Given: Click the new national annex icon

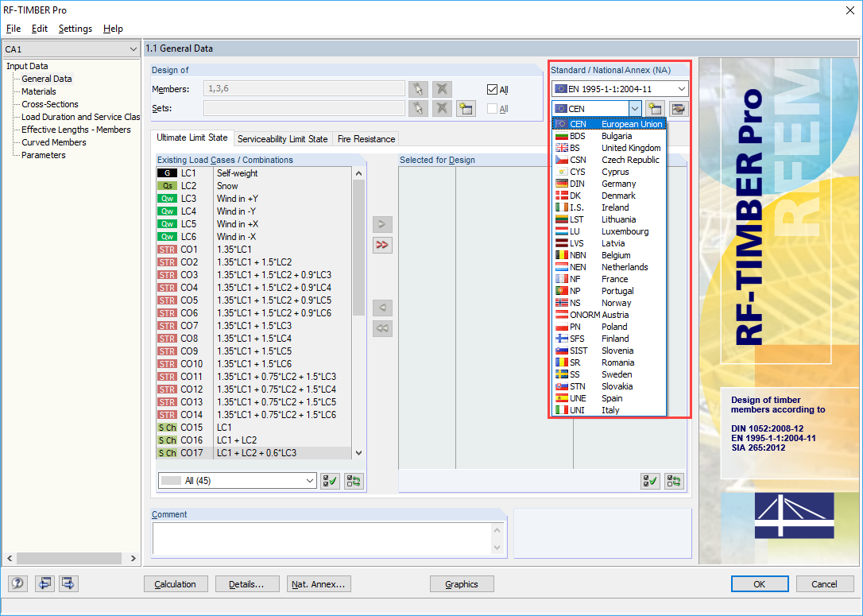Looking at the screenshot, I should click(655, 108).
